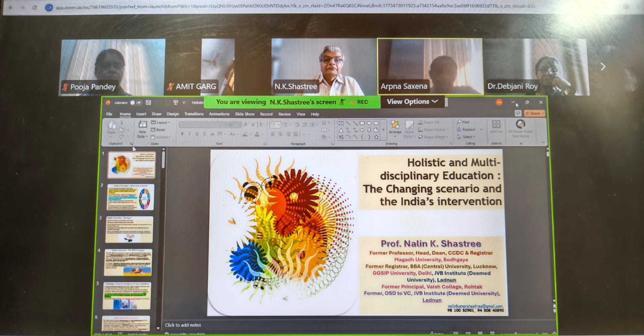The image size is (644, 336).
Task: Toggle the AutoSave switch
Action: coord(136,102)
